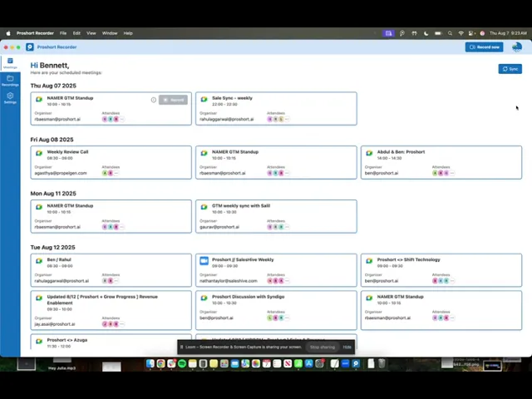Open the Help menu
Viewport: 532px width, 399px height.
coord(128,33)
